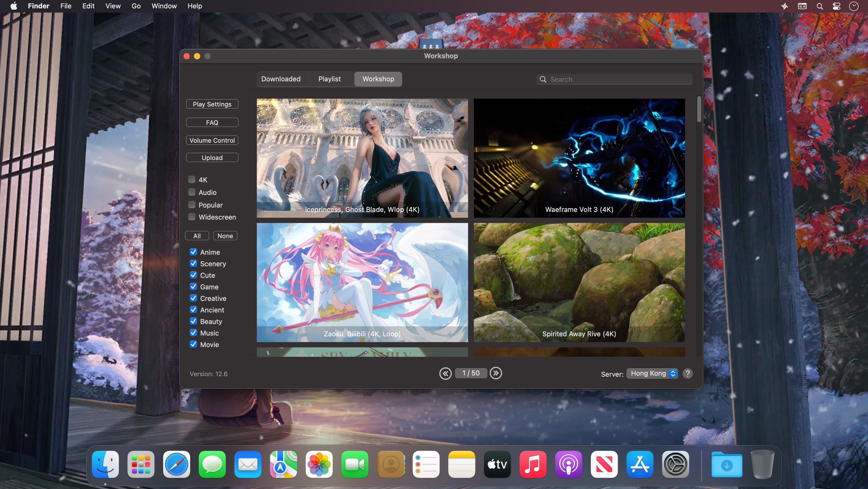
Task: Click the Upload button in sidebar
Action: (212, 158)
